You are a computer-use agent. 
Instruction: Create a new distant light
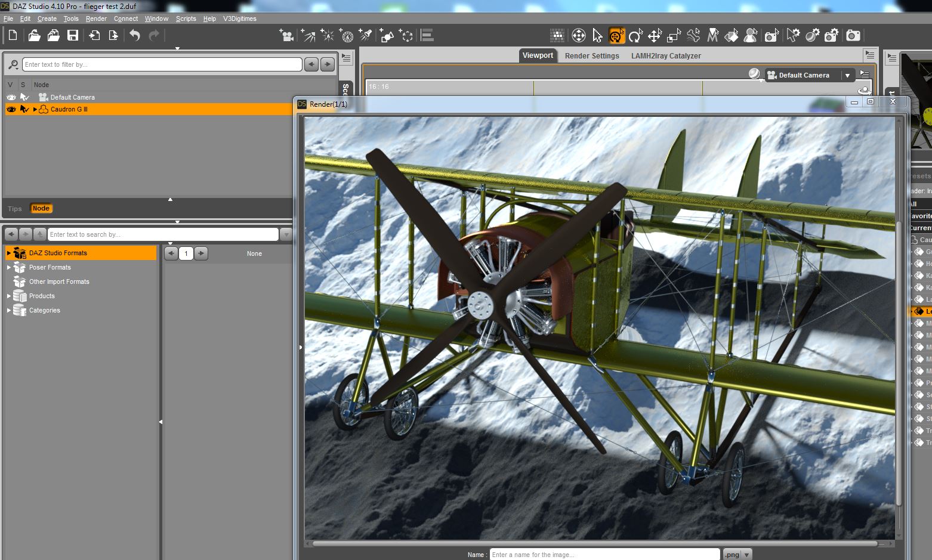(x=308, y=36)
